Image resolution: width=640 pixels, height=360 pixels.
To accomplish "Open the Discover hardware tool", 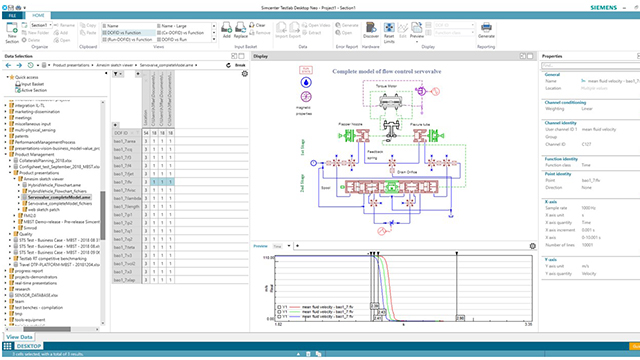I will click(371, 30).
